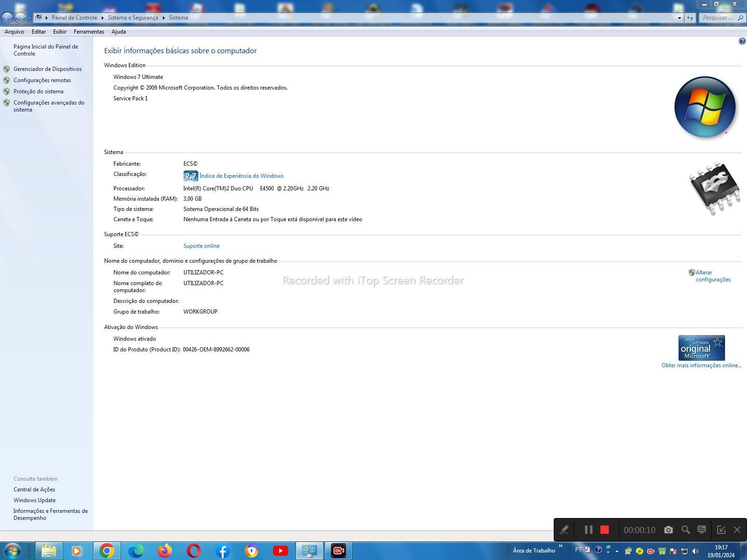The height and width of the screenshot is (560, 747).
Task: Open Configurações avançadas do sistema
Action: click(x=49, y=106)
